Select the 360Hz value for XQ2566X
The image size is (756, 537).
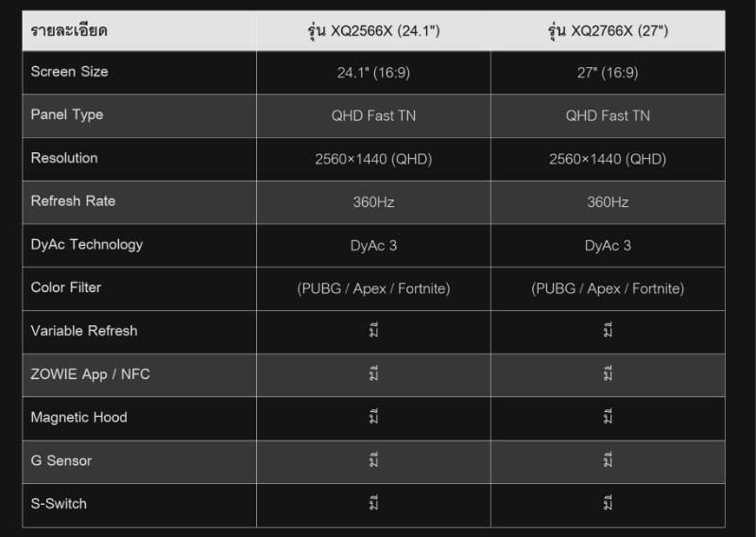(x=373, y=202)
